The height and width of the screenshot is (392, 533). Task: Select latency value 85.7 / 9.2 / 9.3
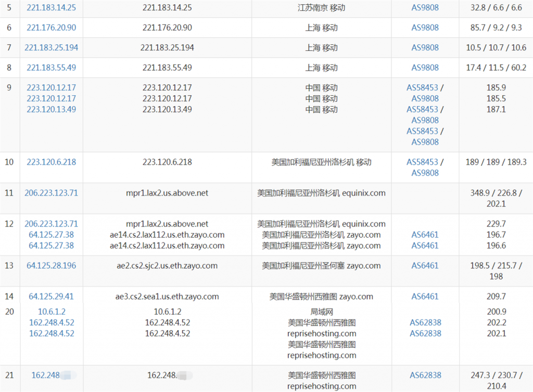[496, 28]
